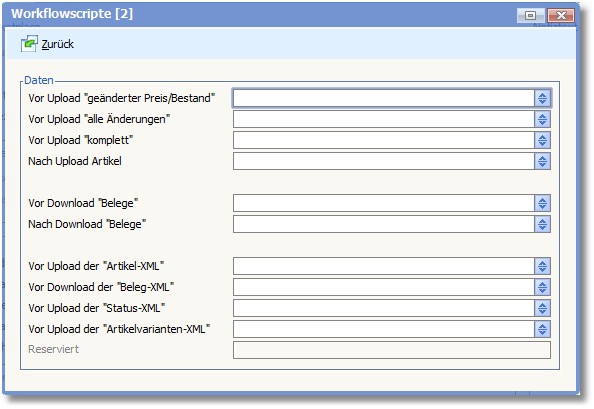Click arrows icon for "Artikelvarianten-XML" field

point(542,329)
